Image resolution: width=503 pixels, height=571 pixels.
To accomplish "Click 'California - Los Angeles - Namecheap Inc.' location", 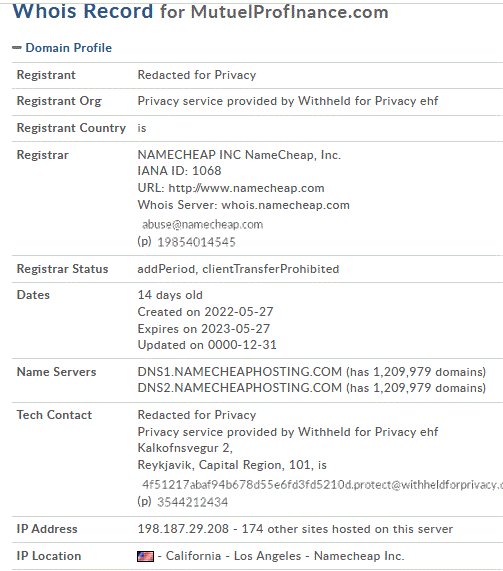I will [x=285, y=556].
